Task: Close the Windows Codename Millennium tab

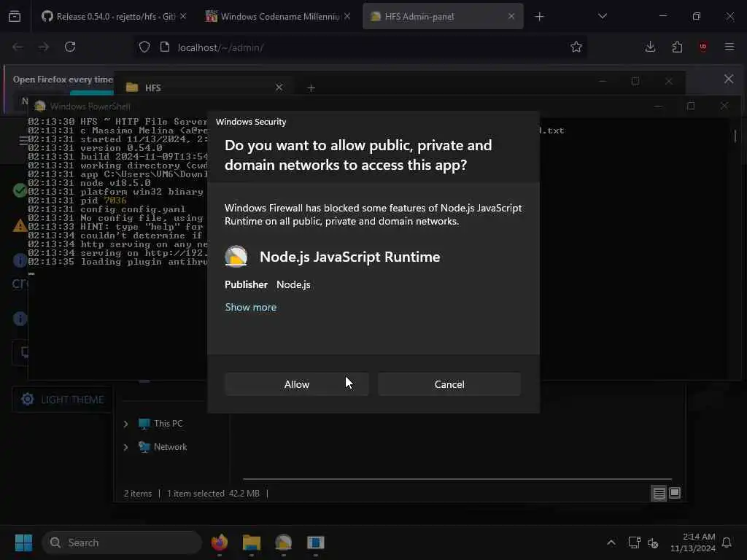Action: tap(347, 16)
